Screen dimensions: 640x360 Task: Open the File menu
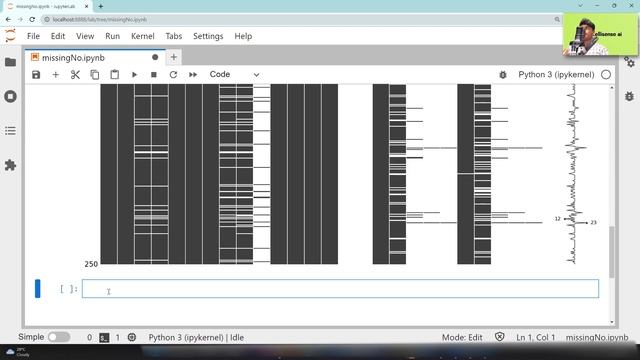coord(33,36)
